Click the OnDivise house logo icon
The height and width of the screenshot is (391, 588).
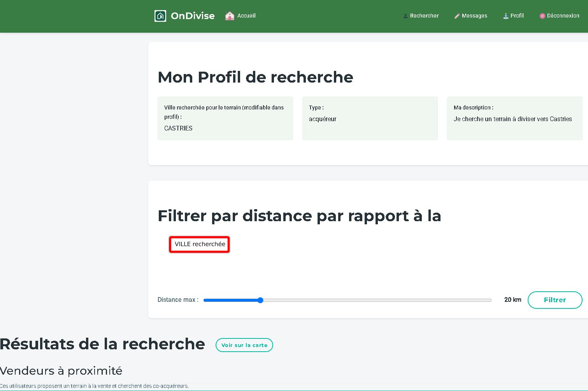[160, 16]
